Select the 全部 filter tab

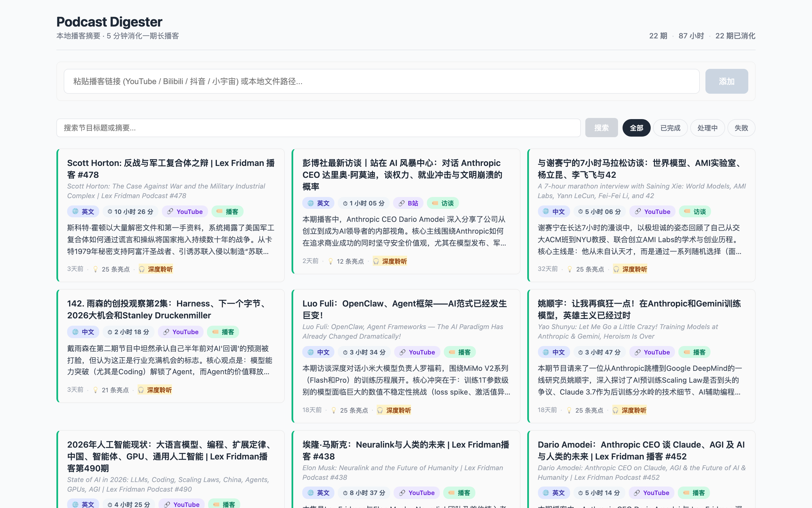(636, 128)
